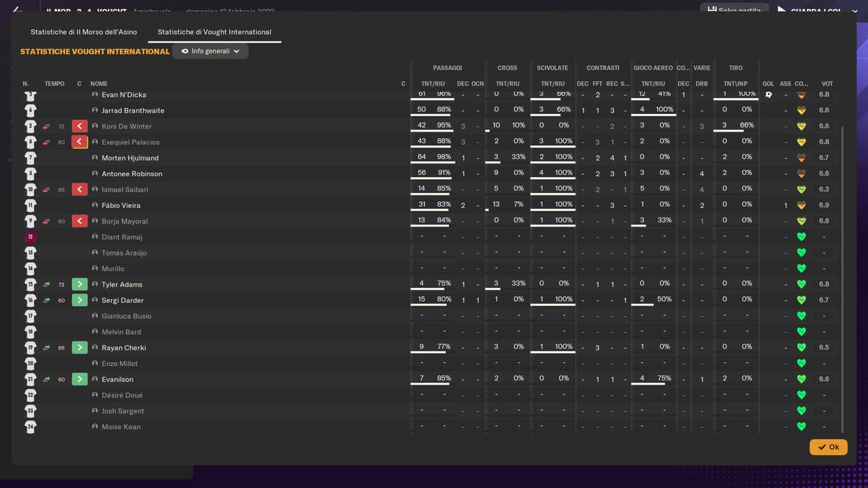Screen dimensions: 868x488
Task: Click Diant Ramaj number 12 keeper shirt
Action: coord(31,237)
